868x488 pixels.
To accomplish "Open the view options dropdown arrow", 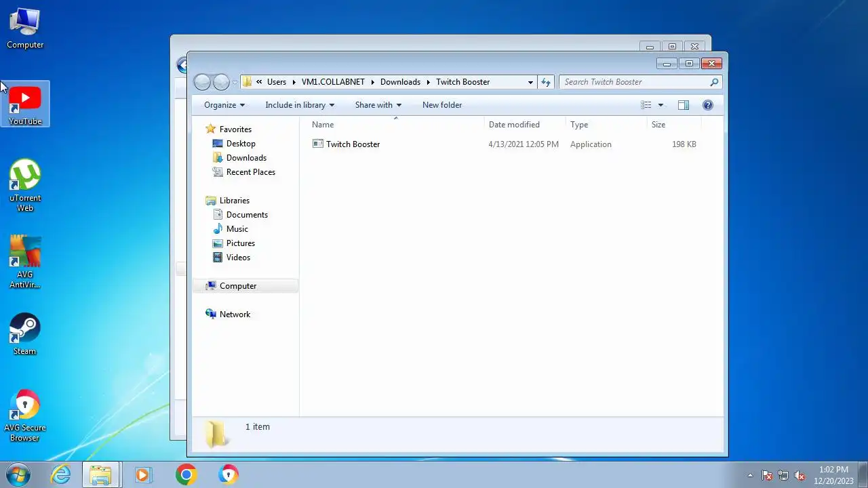I will [x=660, y=105].
